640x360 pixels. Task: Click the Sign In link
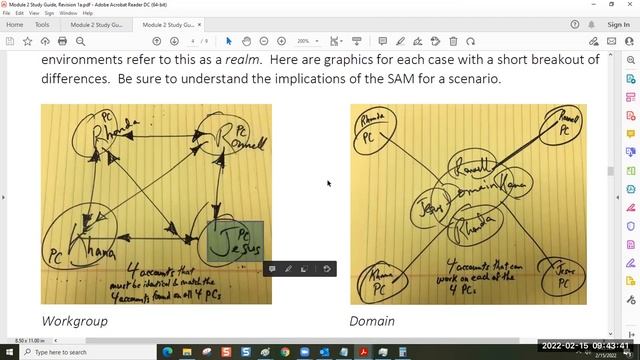point(618,24)
